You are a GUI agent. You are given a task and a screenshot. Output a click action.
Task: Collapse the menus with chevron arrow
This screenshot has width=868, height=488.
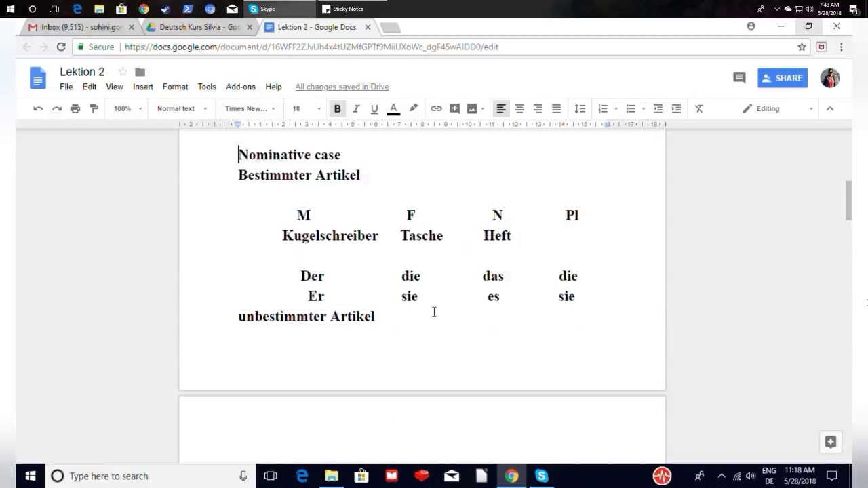click(829, 108)
